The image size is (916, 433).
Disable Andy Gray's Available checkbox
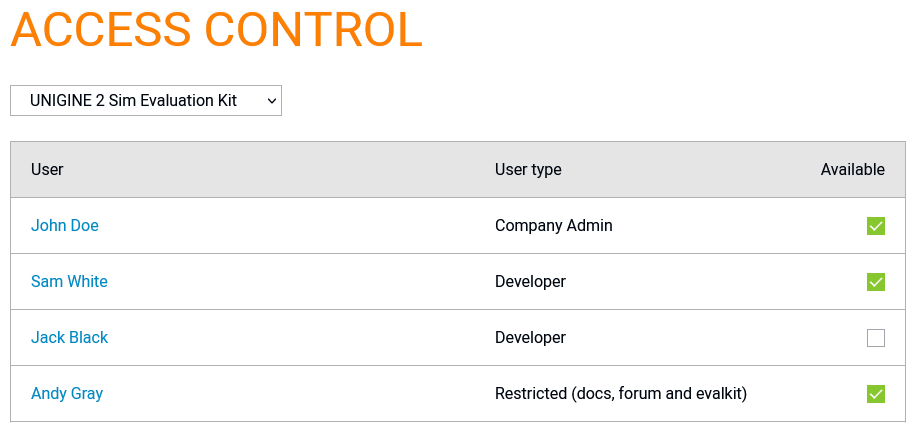(876, 394)
